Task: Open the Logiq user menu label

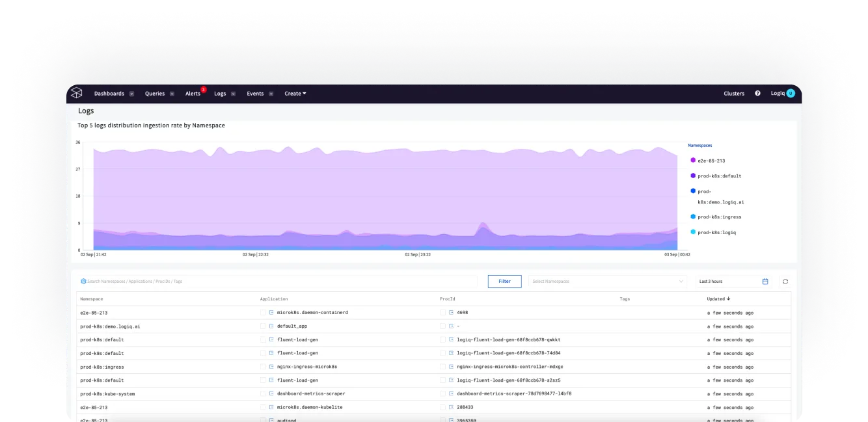Action: (x=778, y=94)
